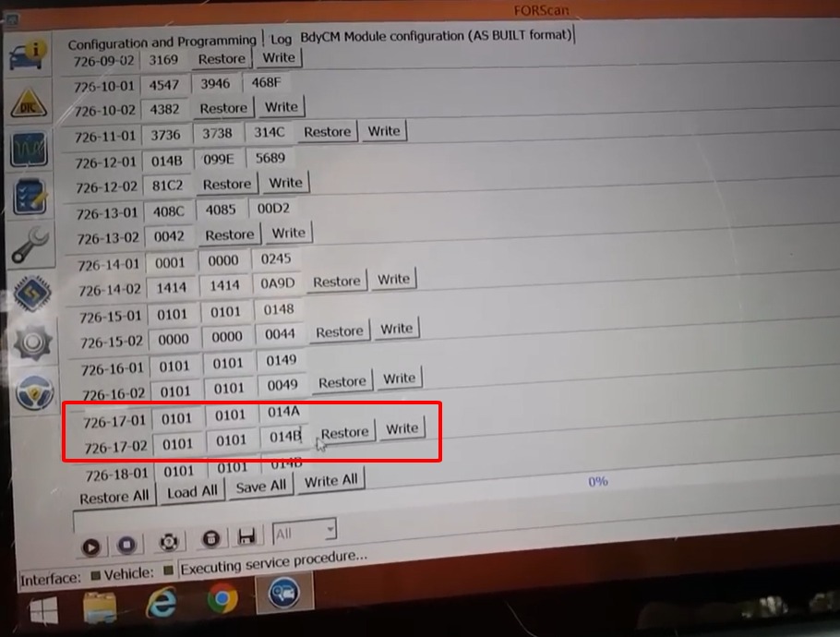Screen dimensions: 840x637
Task: Click the 81C2 field in row 726-12-02
Action: click(x=167, y=186)
